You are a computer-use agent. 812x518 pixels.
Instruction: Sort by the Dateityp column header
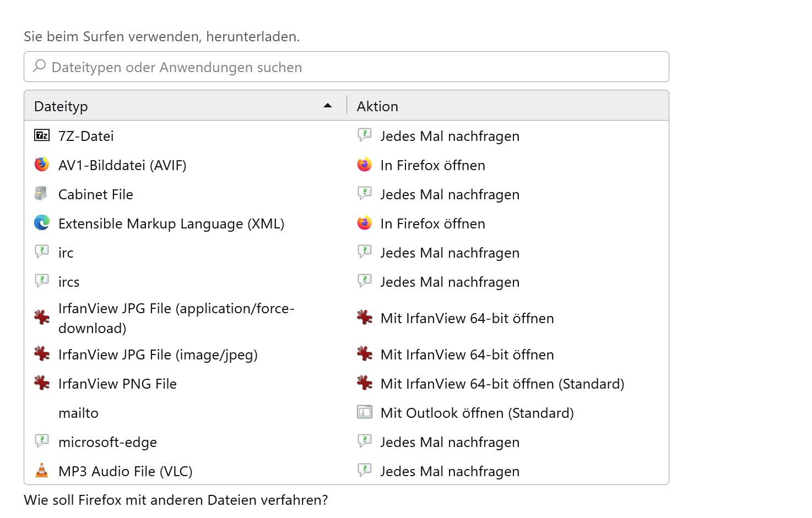click(x=61, y=106)
